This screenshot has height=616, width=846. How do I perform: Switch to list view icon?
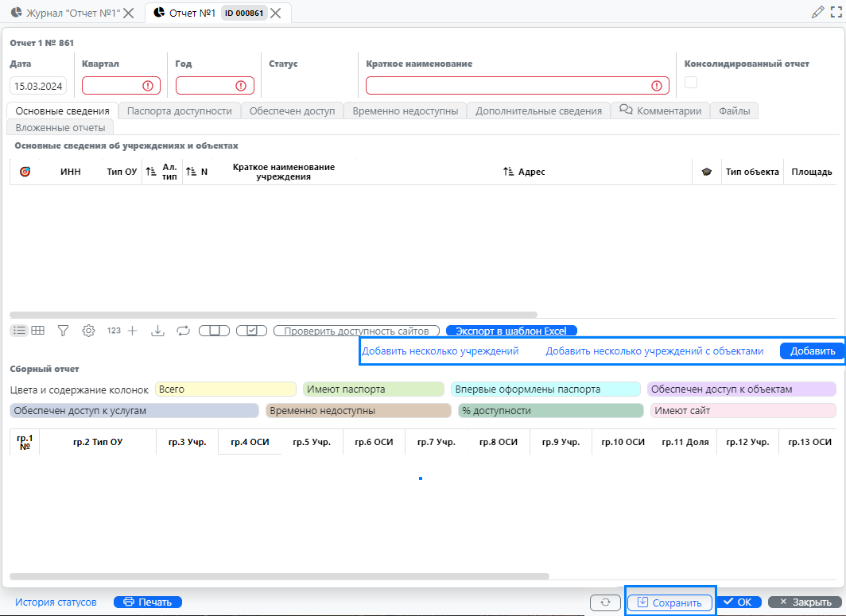point(20,331)
